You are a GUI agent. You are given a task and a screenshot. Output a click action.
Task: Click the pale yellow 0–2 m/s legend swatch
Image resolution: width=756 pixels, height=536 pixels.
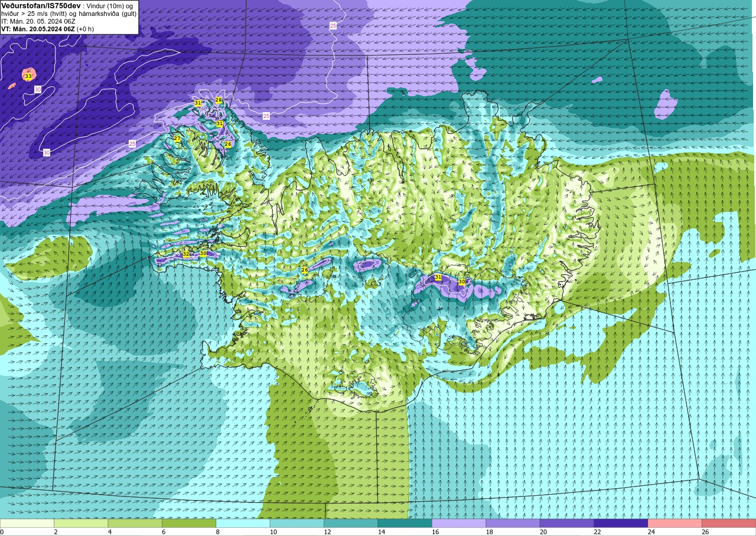(x=27, y=524)
